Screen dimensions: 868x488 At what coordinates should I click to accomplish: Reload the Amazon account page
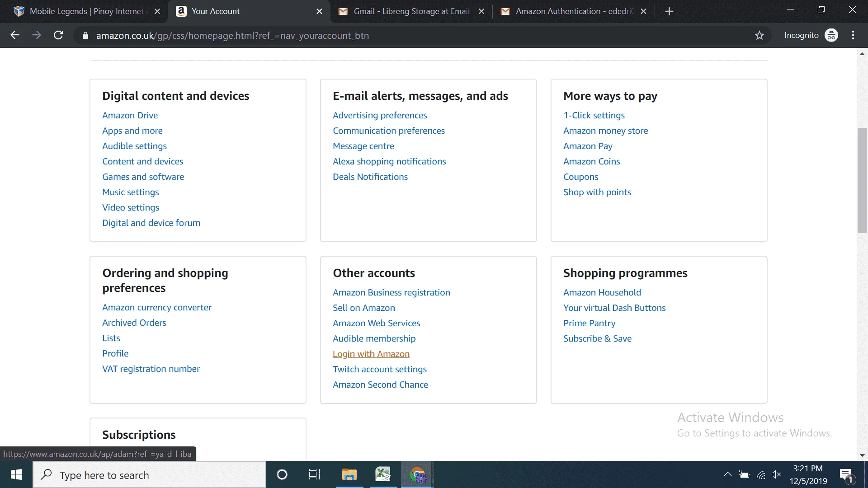(58, 35)
